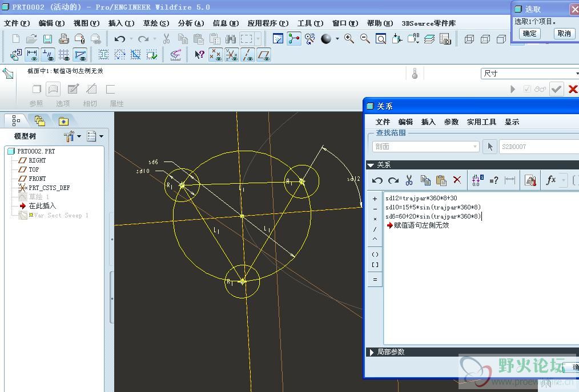Viewport: 579px width, 392px height.
Task: Toggle datum planes display
Action: tap(264, 55)
